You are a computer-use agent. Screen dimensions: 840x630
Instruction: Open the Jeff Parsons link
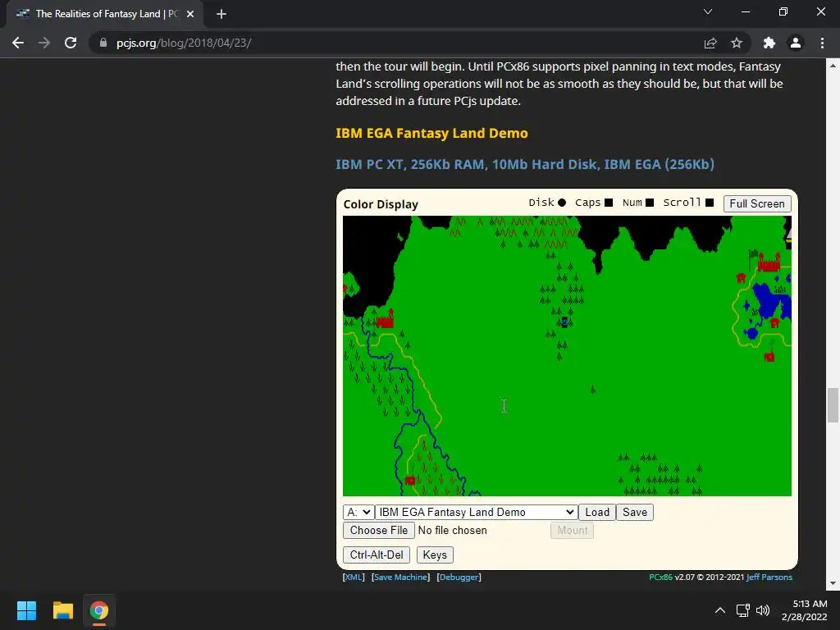point(769,577)
